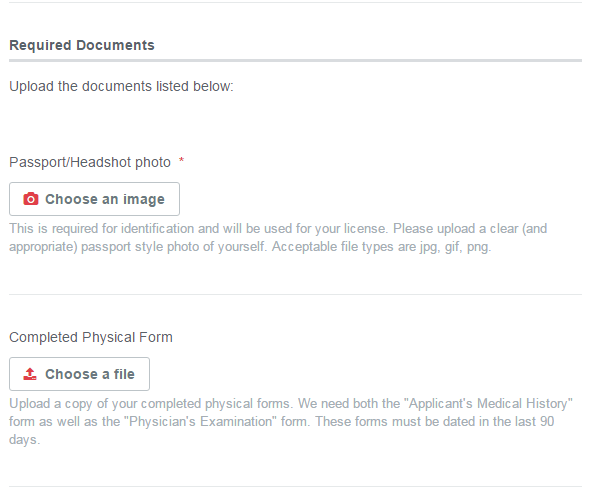Viewport: 592px width, 489px height.
Task: Click the red camera icon
Action: pos(31,199)
